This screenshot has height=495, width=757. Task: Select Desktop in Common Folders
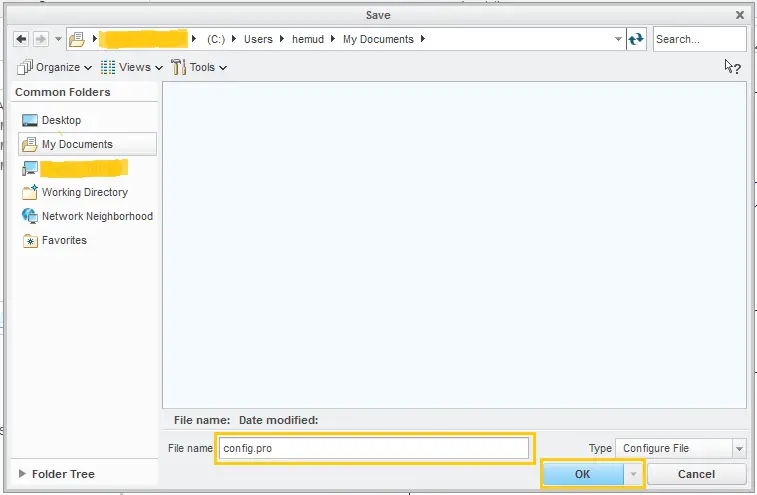(x=61, y=120)
